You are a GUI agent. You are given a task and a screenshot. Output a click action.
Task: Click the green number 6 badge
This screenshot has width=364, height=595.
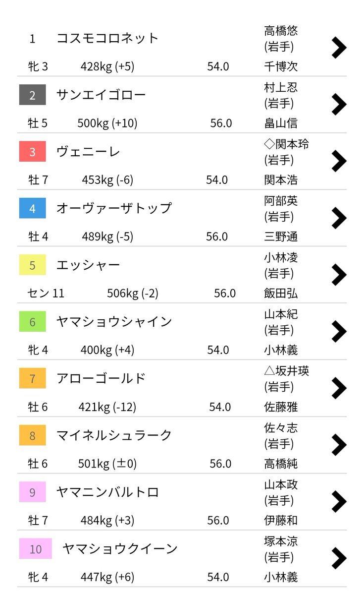33,322
